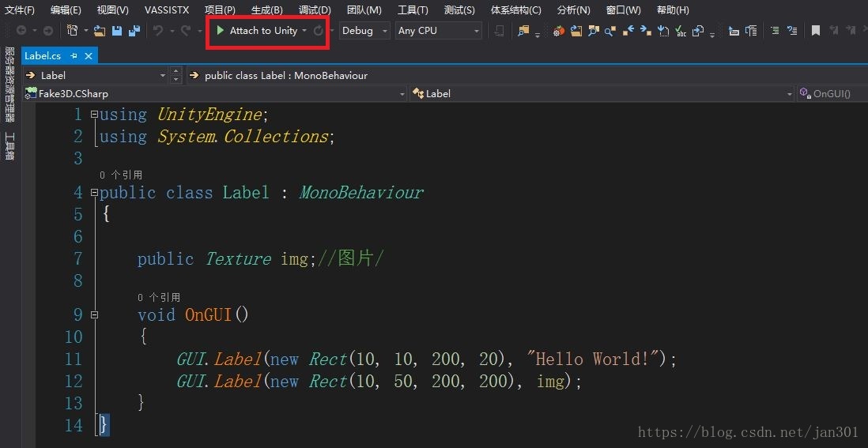Click the Find in Files folder-magnifier icon
The image size is (868, 448).
523,31
